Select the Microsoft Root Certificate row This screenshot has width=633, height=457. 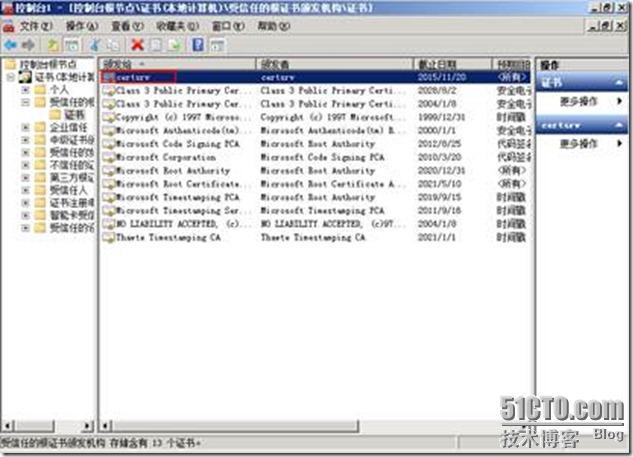315,184
